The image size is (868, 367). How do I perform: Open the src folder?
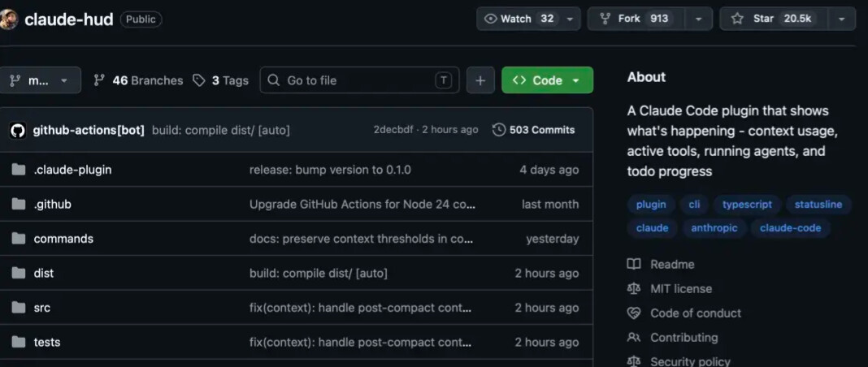[x=42, y=308]
